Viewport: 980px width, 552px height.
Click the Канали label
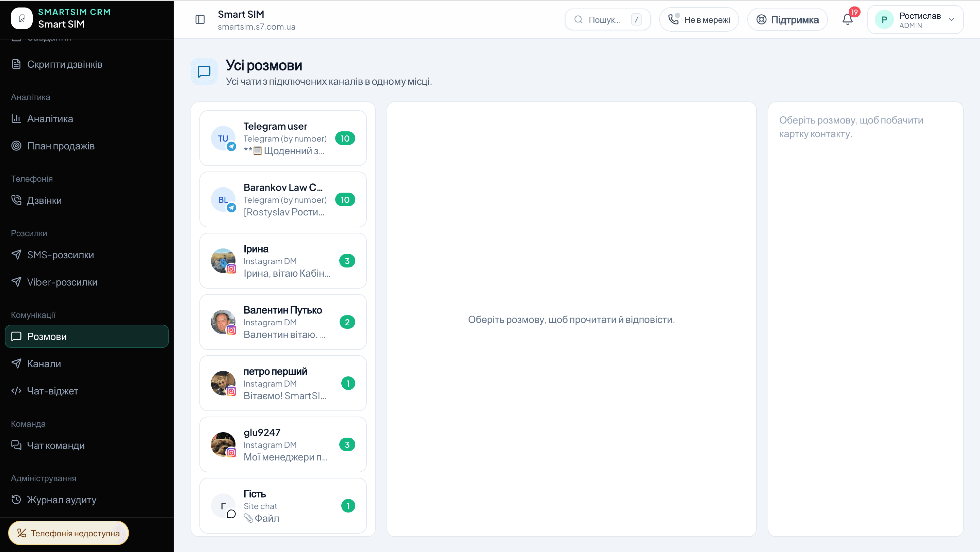[x=44, y=364]
